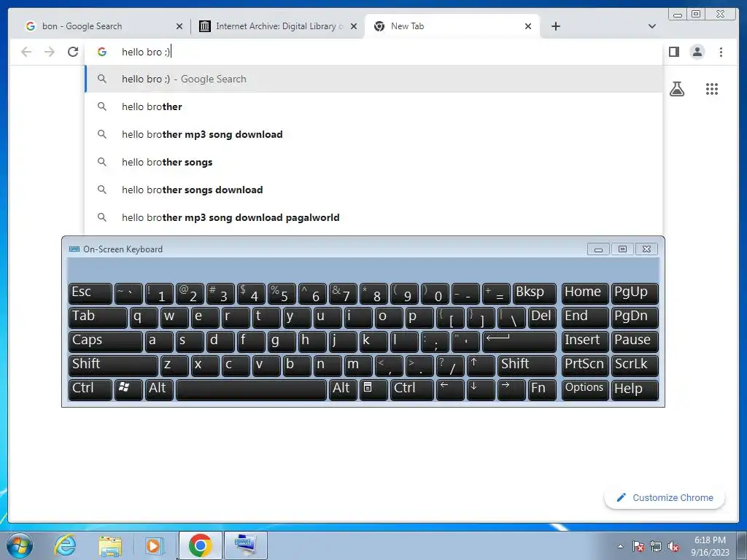Tap the letter q key

(x=144, y=317)
